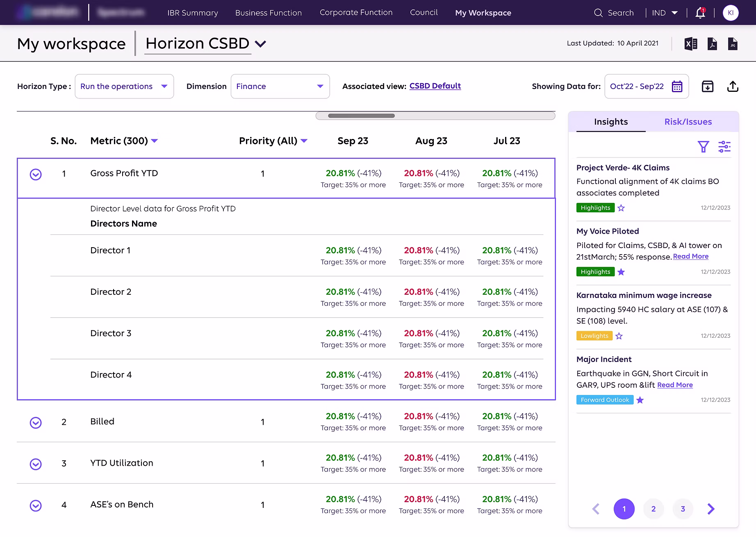Open the CSBD Default associated view link
The image size is (756, 537).
tap(435, 86)
